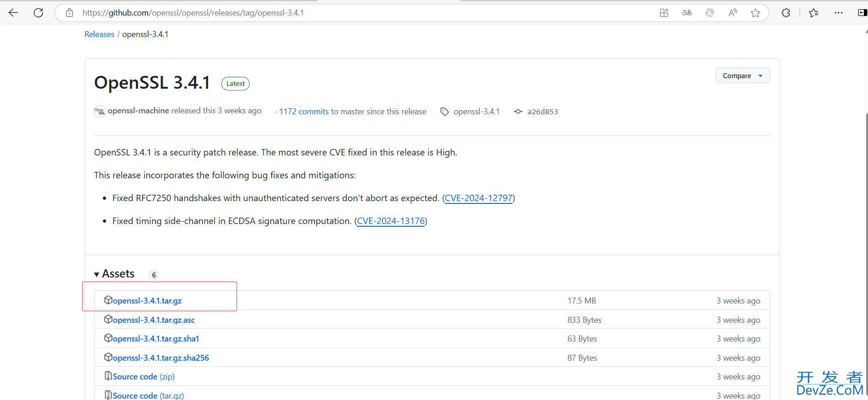Click the 17.5 MB file size
The image size is (868, 400).
582,301
